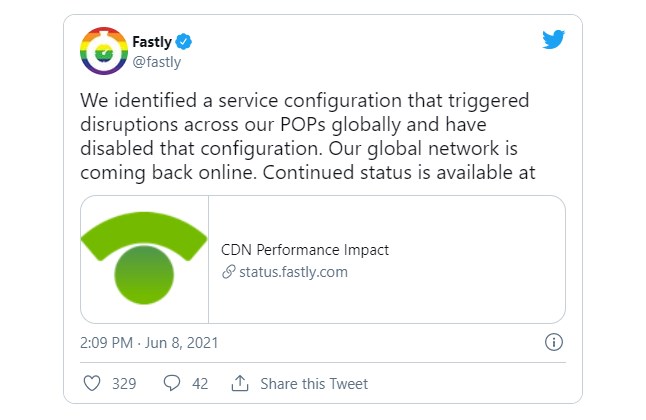646x420 pixels.
Task: Open the status.fastly.com link text
Action: [292, 272]
